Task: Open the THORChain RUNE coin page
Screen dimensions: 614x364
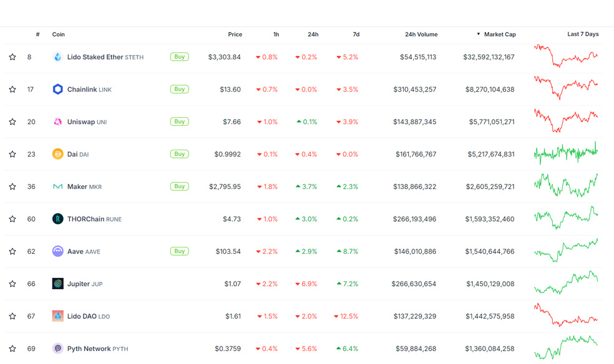Action: coord(94,219)
